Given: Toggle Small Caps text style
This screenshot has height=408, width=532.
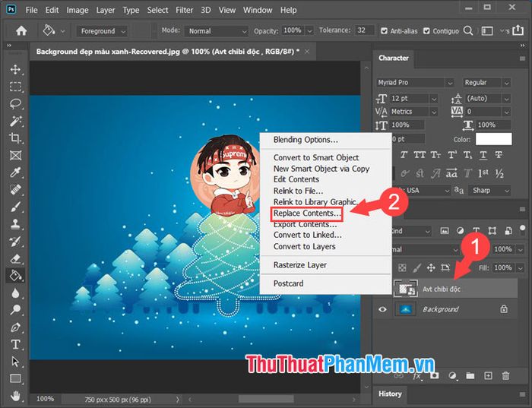Looking at the screenshot, I should (435, 155).
